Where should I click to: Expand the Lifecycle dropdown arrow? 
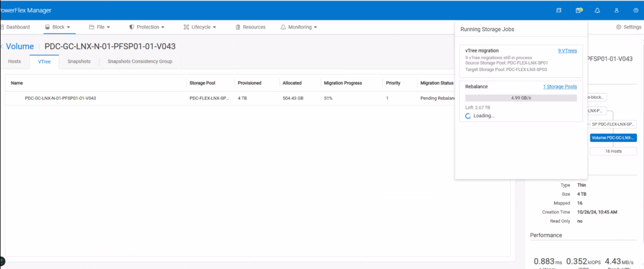(x=214, y=27)
